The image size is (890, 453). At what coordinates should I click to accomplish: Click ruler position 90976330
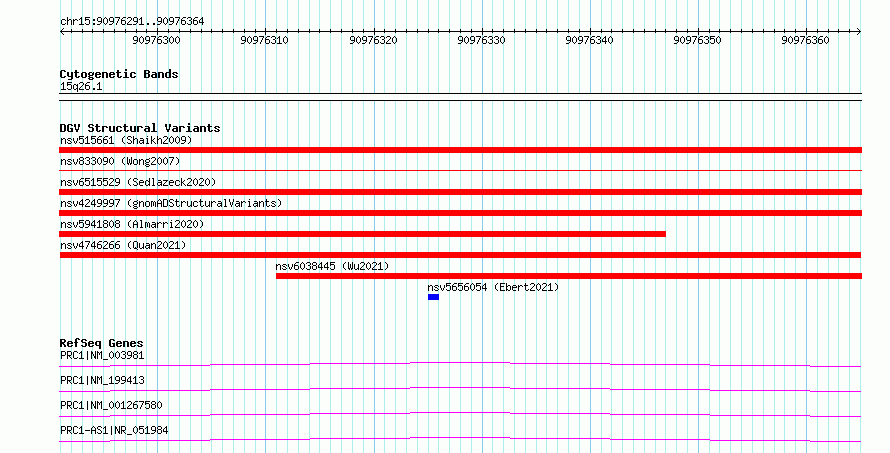point(481,40)
